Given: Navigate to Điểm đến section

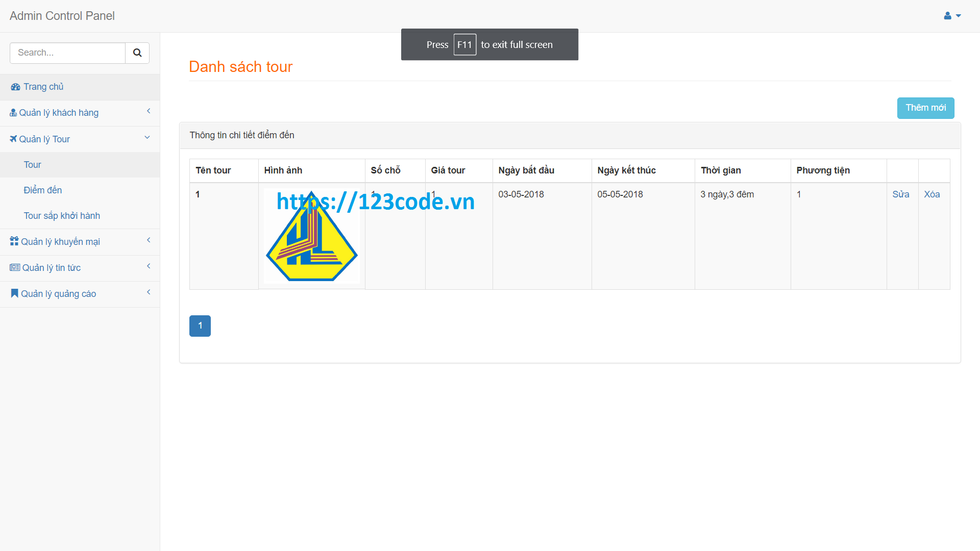Looking at the screenshot, I should pyautogui.click(x=42, y=190).
